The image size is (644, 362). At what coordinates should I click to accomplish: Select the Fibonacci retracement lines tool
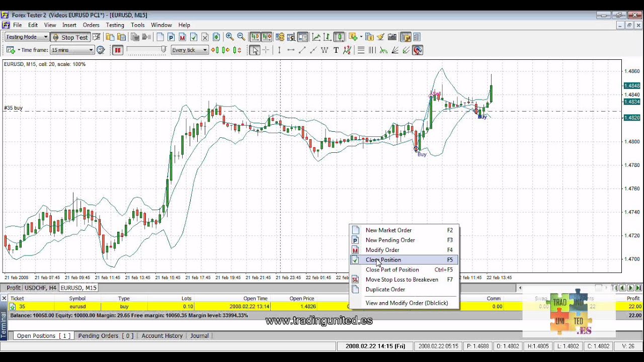(x=361, y=50)
